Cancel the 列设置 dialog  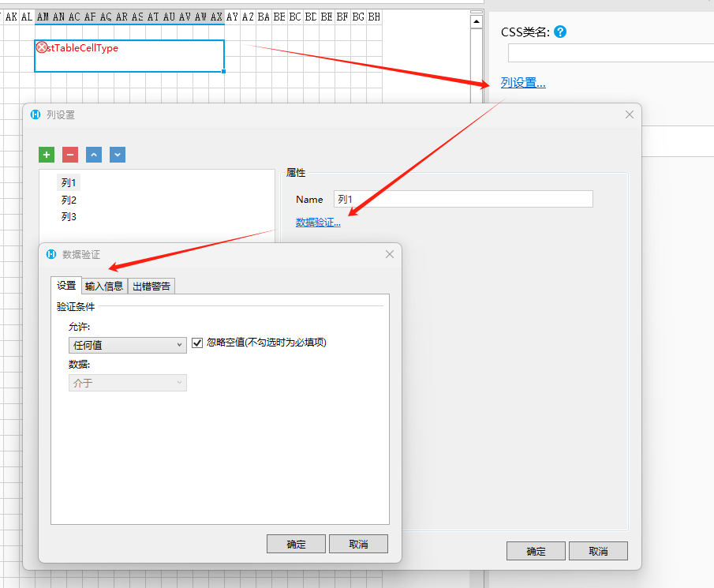pyautogui.click(x=598, y=551)
